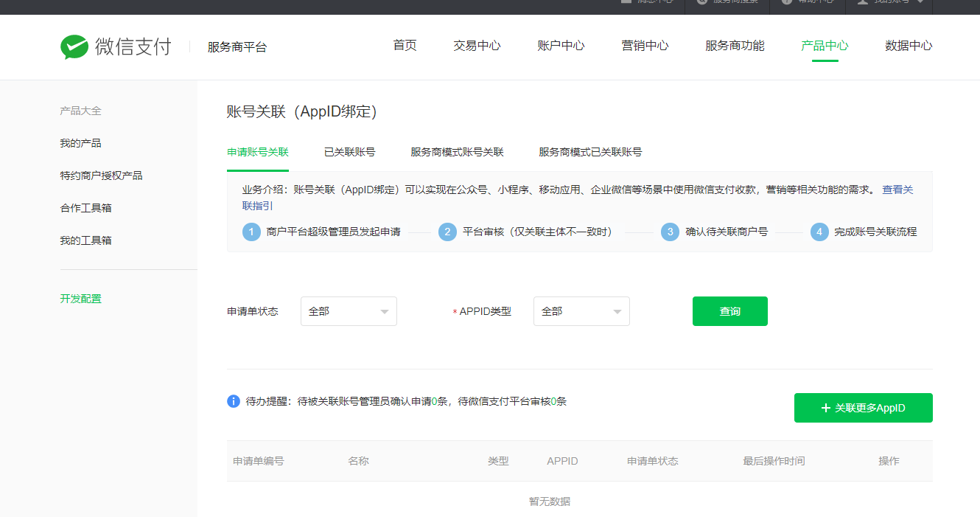Open 合作工具箱 in the sidebar
This screenshot has height=517, width=980.
tap(85, 208)
